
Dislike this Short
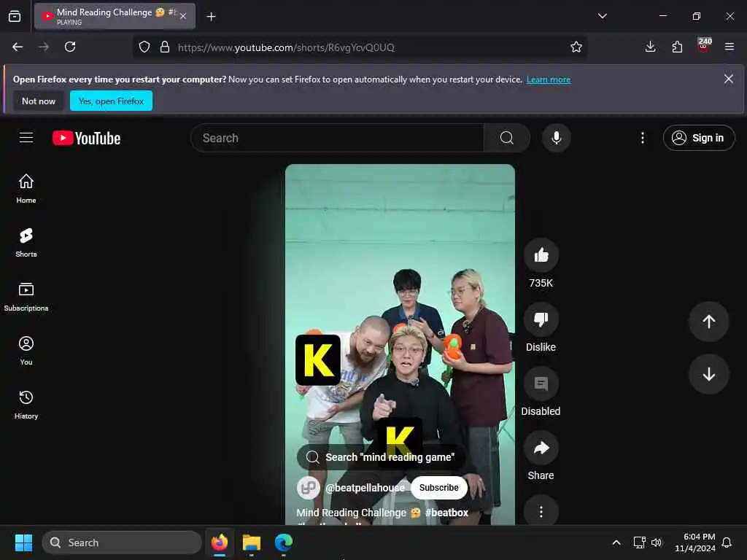click(541, 319)
